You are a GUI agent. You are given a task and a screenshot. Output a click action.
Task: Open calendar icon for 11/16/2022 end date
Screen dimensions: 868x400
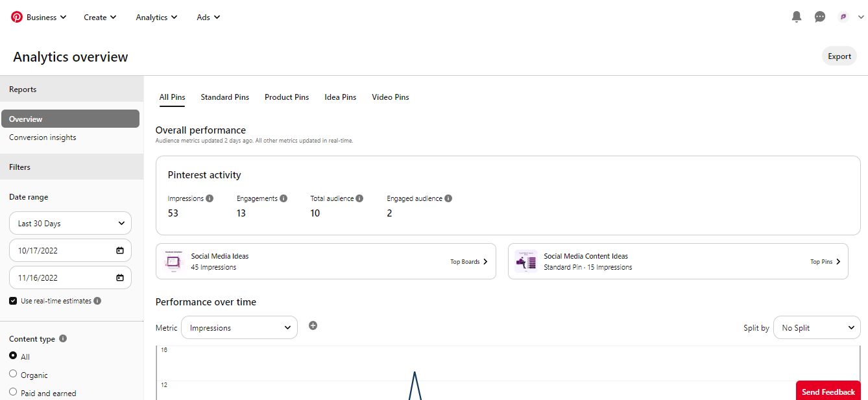(x=120, y=277)
